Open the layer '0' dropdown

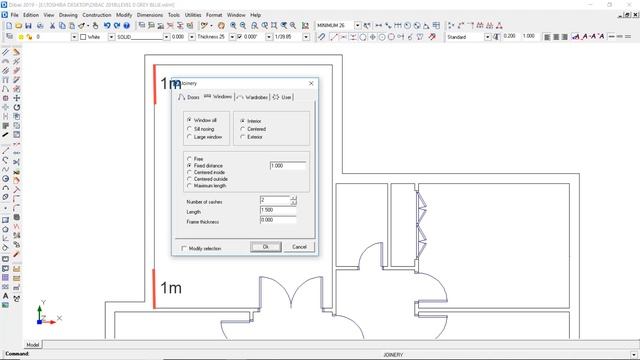pos(74,37)
